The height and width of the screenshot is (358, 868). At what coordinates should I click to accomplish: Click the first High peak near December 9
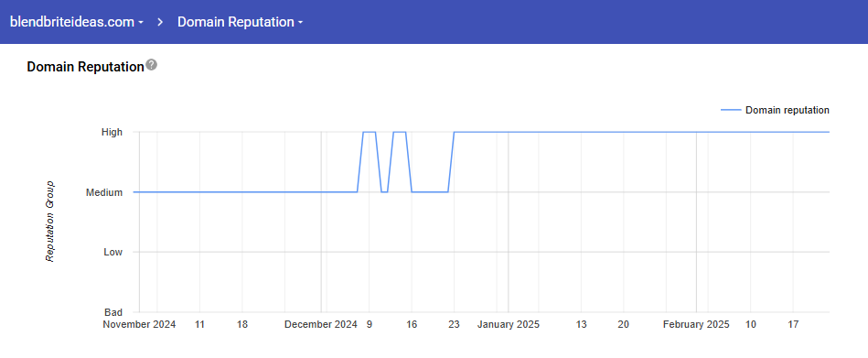[x=370, y=132]
